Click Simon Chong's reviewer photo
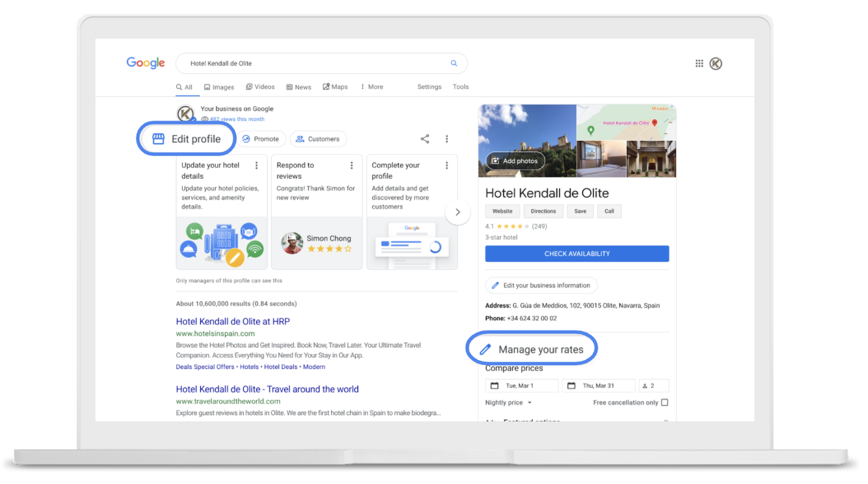The width and height of the screenshot is (868, 484). [292, 243]
